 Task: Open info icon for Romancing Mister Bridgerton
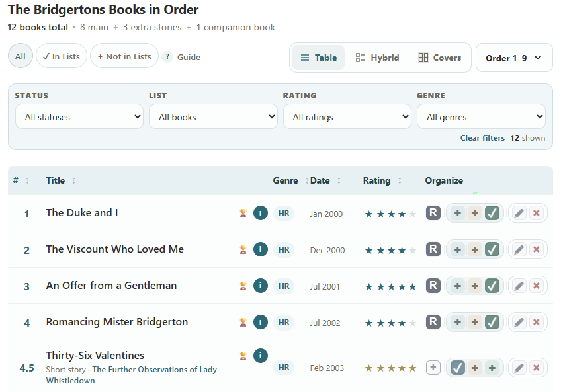coord(261,322)
